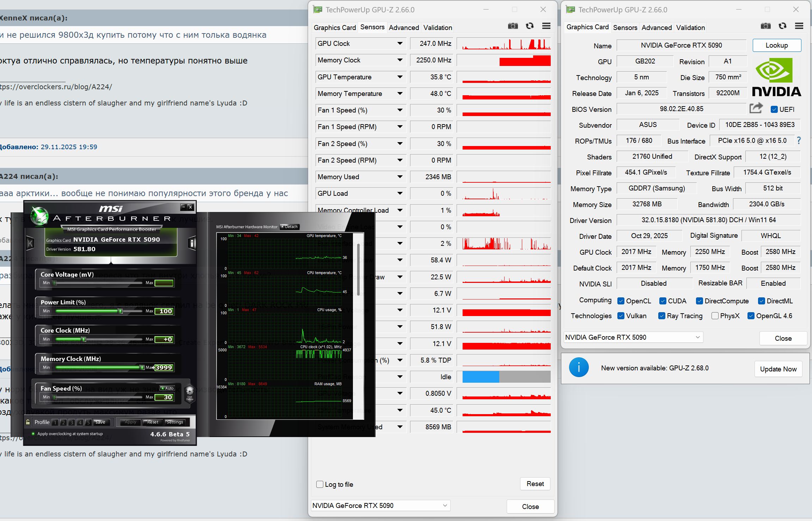812x521 pixels.
Task: Click the Update Now button
Action: click(x=778, y=369)
